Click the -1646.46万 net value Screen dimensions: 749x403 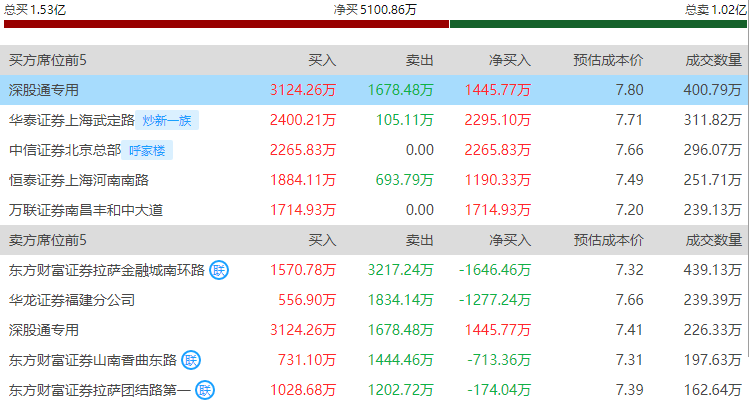click(x=495, y=270)
